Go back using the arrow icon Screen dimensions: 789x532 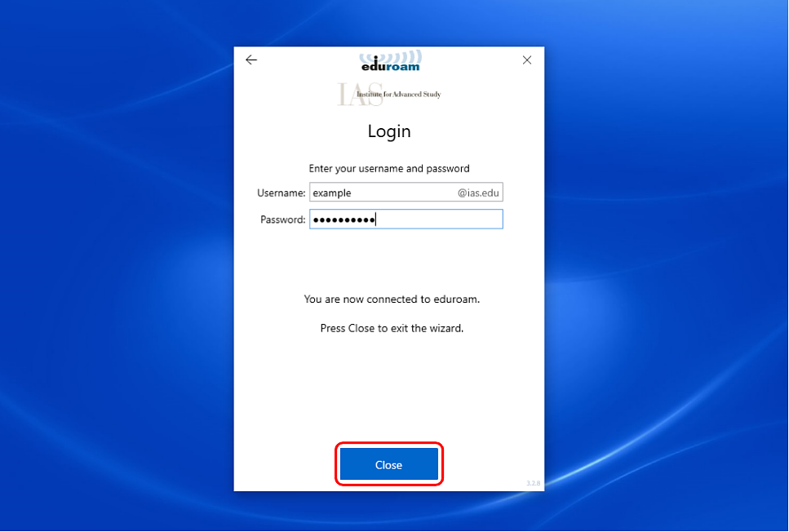(251, 60)
